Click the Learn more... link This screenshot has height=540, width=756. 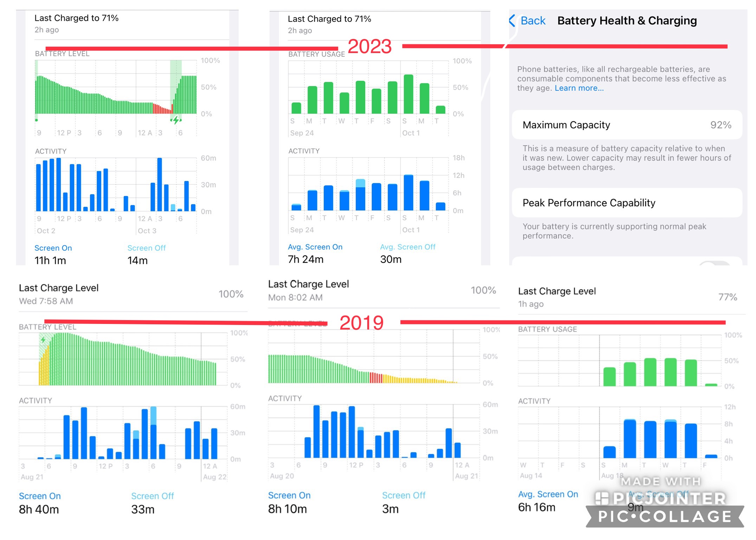tap(579, 88)
